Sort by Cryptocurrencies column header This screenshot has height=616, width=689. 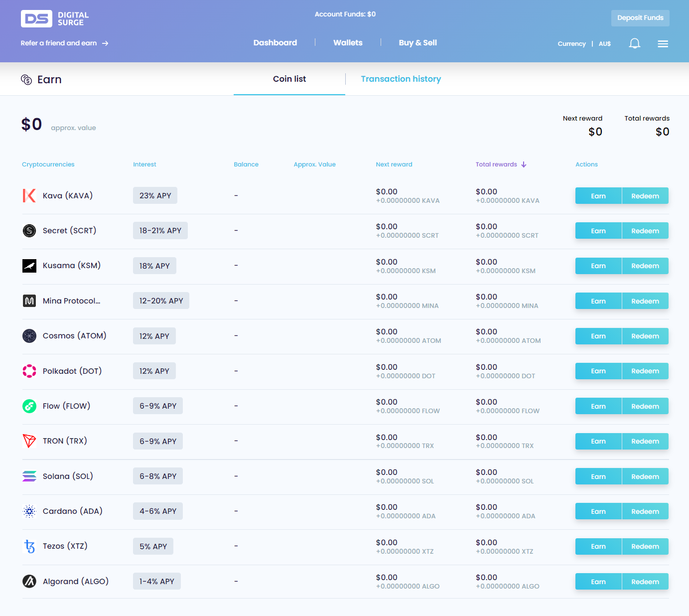click(x=48, y=164)
